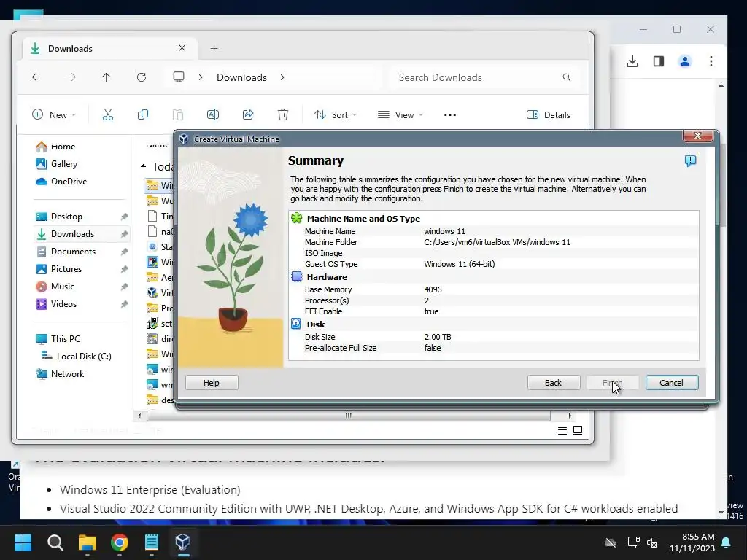
Task: Select Documents in navigation pane
Action: tap(74, 252)
